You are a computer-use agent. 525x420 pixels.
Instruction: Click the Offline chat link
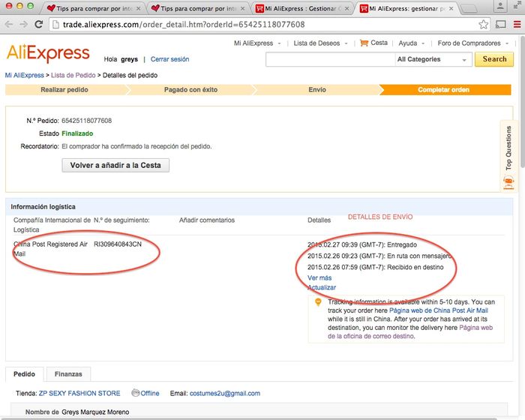point(150,393)
